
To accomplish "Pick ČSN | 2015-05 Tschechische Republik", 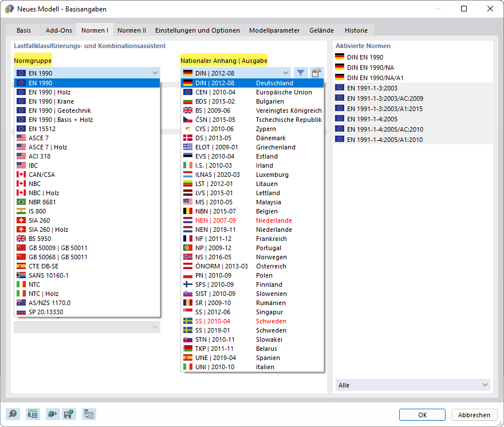I will pyautogui.click(x=253, y=120).
